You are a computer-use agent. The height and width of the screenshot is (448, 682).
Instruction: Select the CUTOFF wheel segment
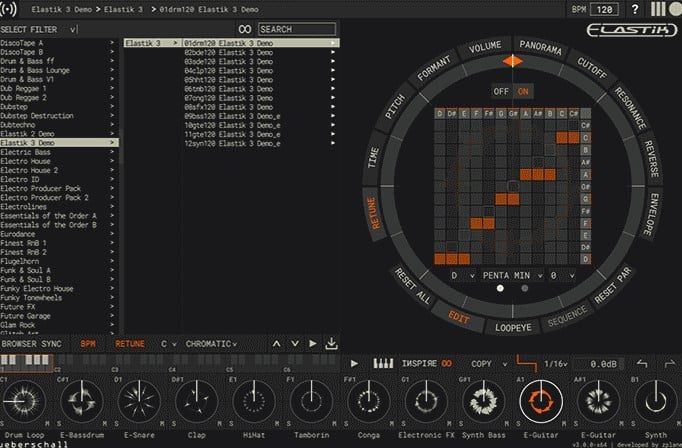[x=592, y=68]
